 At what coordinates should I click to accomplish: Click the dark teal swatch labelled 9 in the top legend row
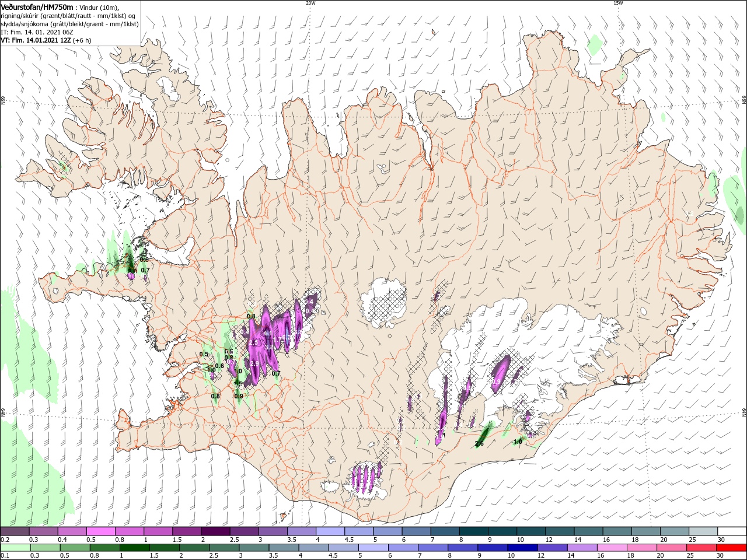[502, 531]
